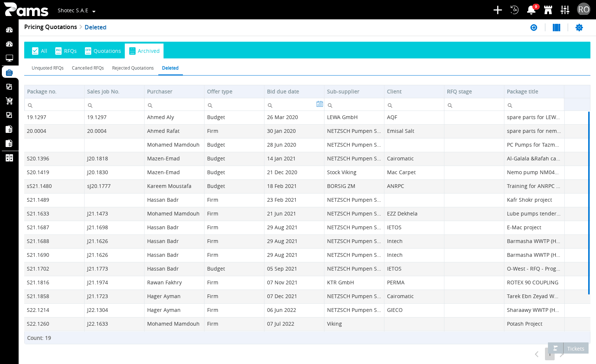Click the blue gear settings icon
The height and width of the screenshot is (364, 596).
[x=579, y=28]
